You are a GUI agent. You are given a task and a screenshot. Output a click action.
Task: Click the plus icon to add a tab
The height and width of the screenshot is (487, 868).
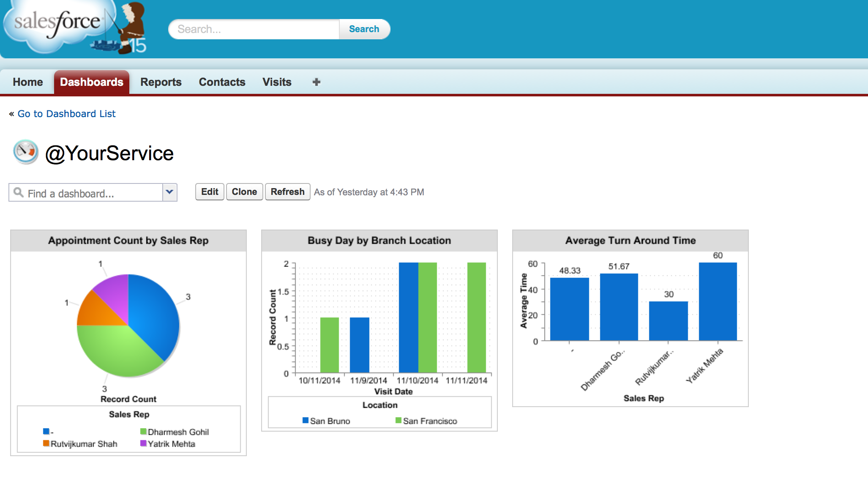[316, 82]
